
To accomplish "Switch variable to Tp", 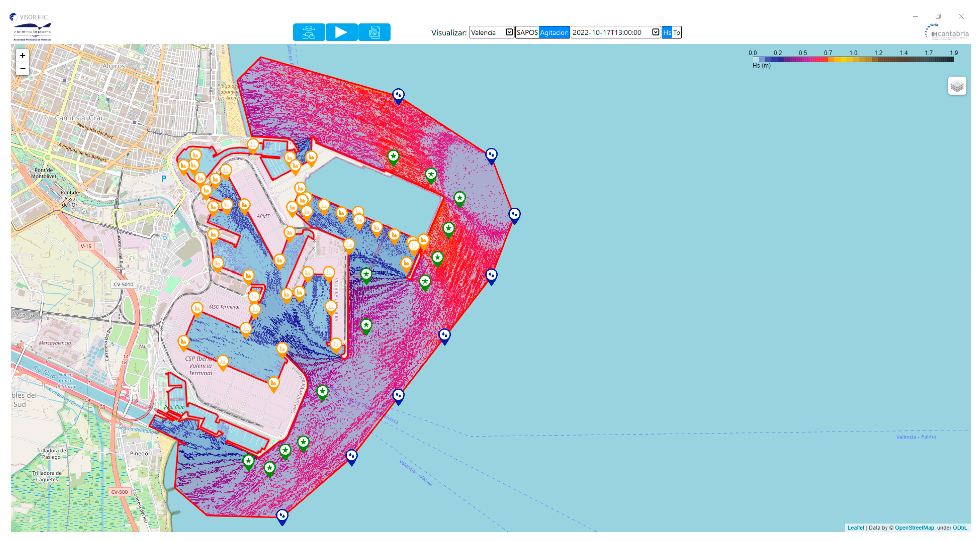I will point(676,33).
